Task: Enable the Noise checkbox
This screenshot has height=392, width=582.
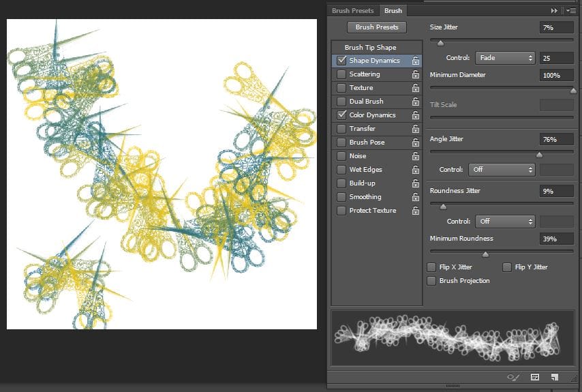Action: coord(341,156)
